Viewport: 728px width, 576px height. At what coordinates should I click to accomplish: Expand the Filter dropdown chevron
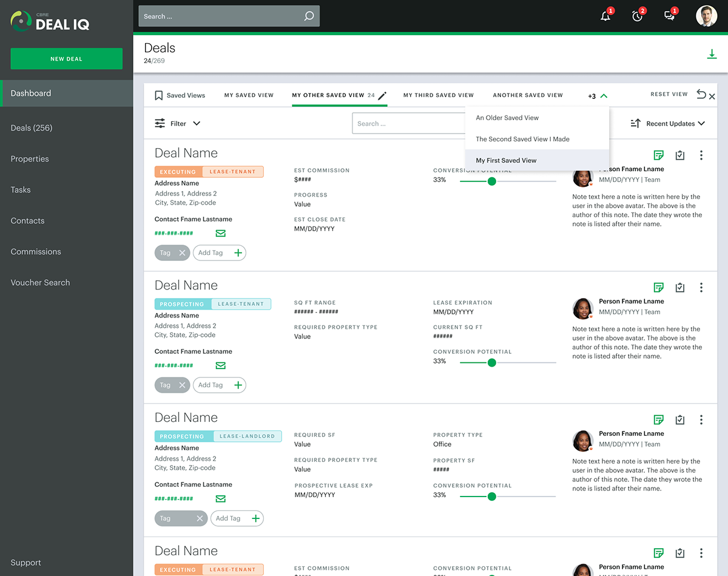pyautogui.click(x=197, y=123)
